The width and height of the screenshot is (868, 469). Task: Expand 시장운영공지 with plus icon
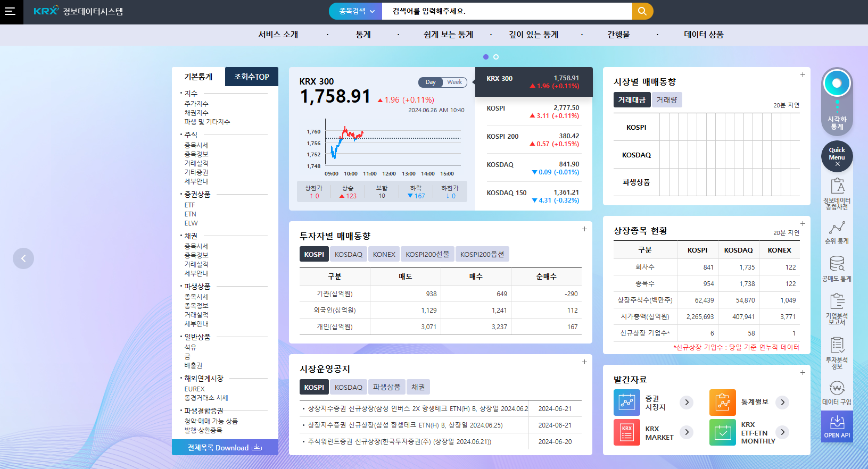(584, 362)
